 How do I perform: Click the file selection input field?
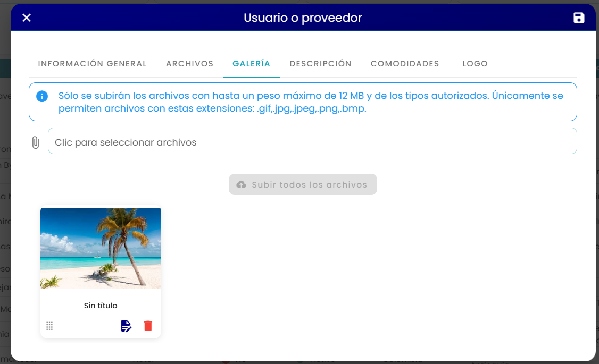(312, 141)
